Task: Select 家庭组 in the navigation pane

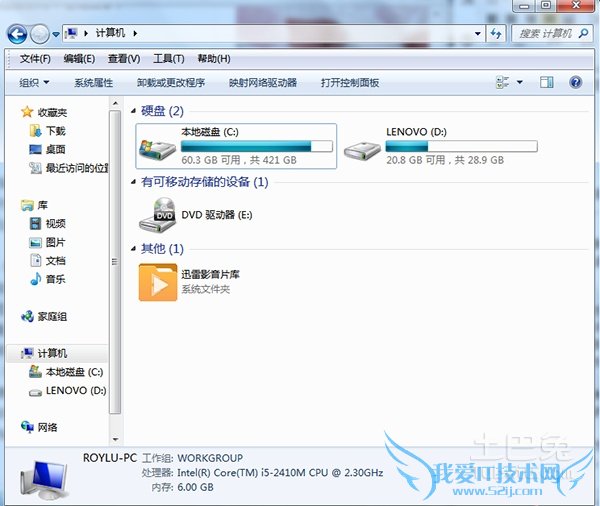Action: [44, 317]
